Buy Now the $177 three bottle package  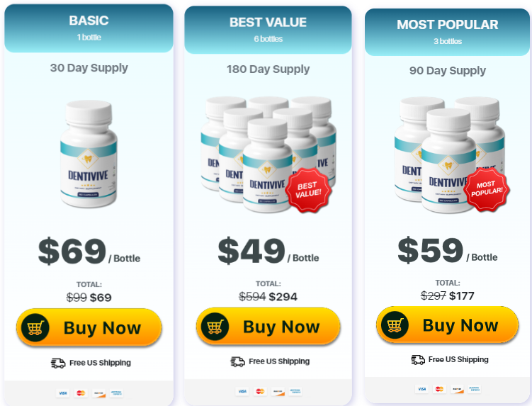448,325
